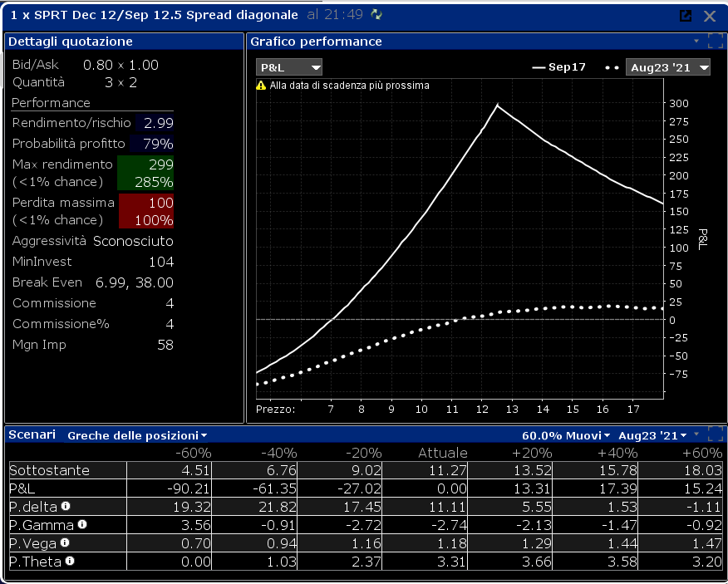Click the refresh icon next to 21:49

tap(376, 15)
